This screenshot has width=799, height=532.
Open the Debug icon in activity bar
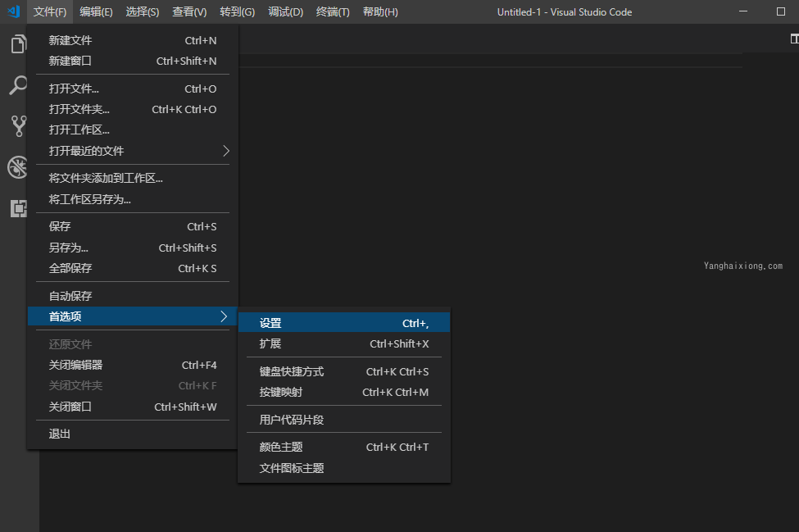[18, 167]
